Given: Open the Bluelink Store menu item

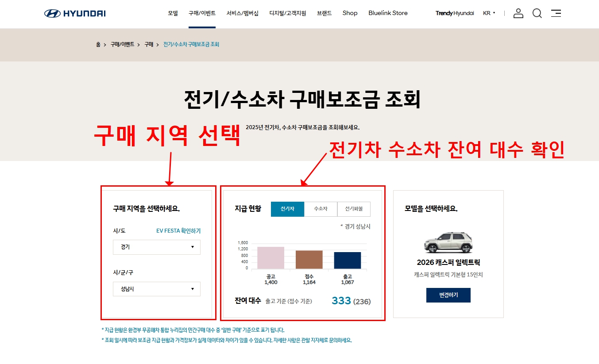Looking at the screenshot, I should coord(388,13).
